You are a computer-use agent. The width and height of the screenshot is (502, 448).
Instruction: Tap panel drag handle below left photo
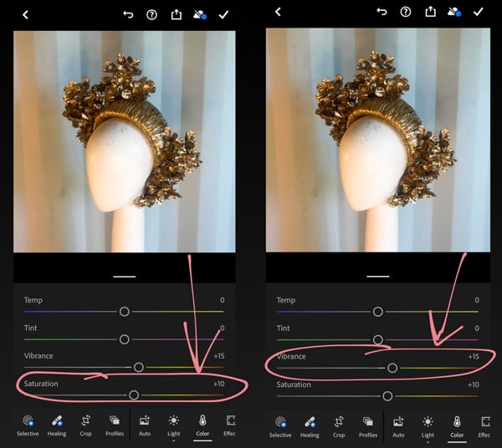(x=124, y=277)
